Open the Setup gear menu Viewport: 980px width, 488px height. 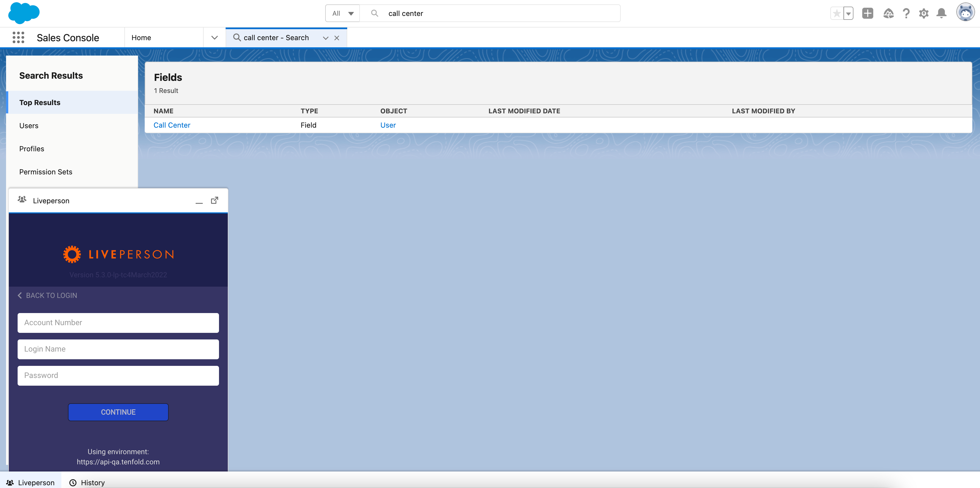(x=924, y=13)
